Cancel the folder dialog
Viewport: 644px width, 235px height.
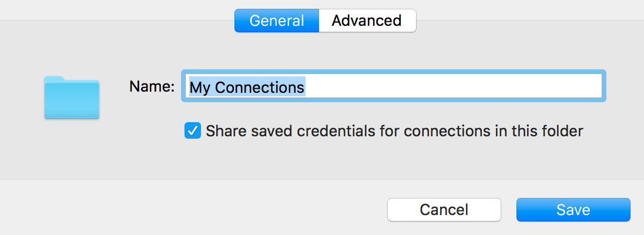coord(444,210)
